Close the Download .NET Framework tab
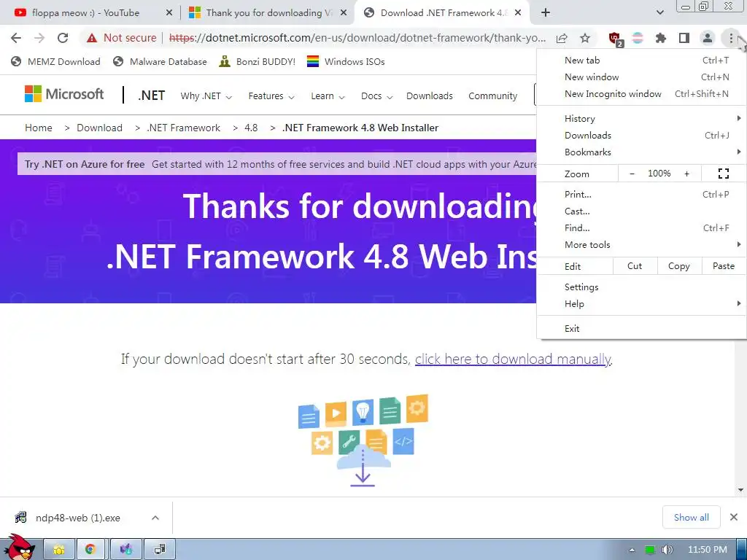747x560 pixels. pos(519,13)
